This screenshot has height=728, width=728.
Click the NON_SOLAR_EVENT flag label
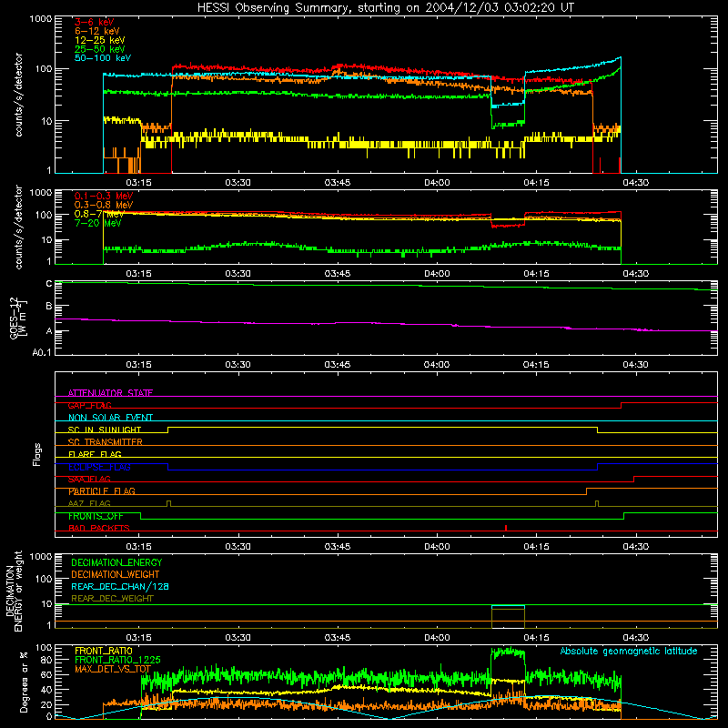tap(110, 418)
